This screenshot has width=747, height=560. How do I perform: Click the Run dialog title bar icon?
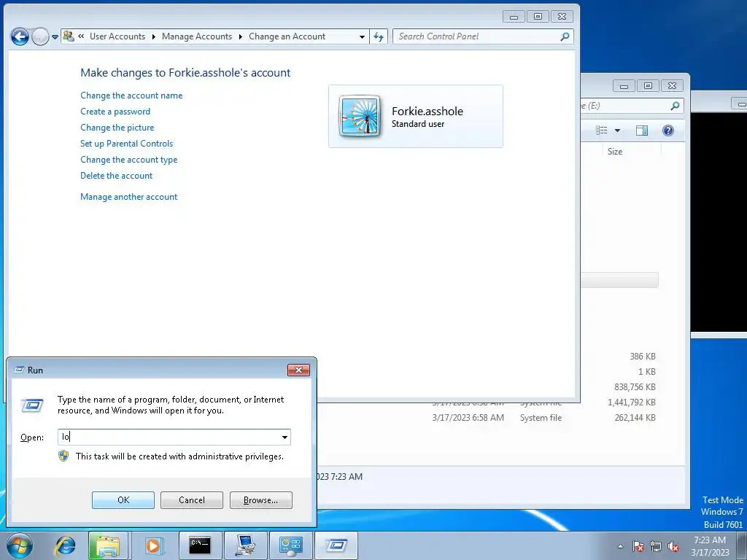click(x=19, y=370)
